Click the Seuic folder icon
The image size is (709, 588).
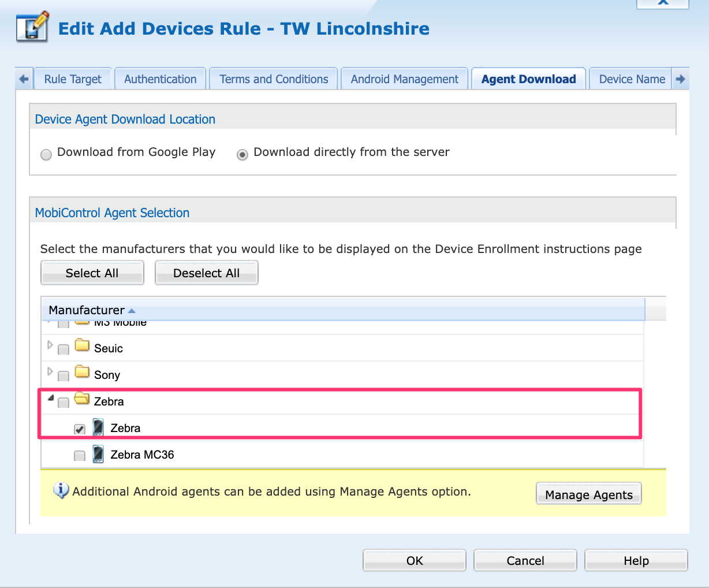click(x=83, y=346)
